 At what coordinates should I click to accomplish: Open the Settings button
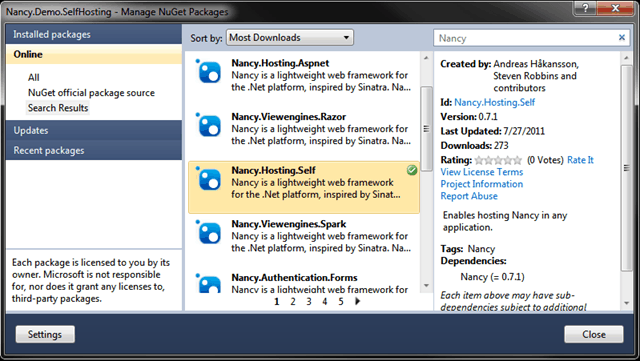coord(45,334)
